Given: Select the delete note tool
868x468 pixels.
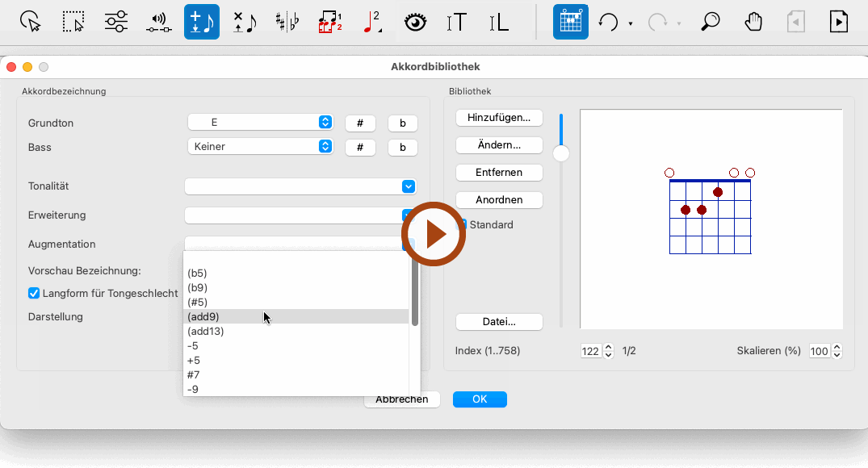Looking at the screenshot, I should (x=244, y=22).
